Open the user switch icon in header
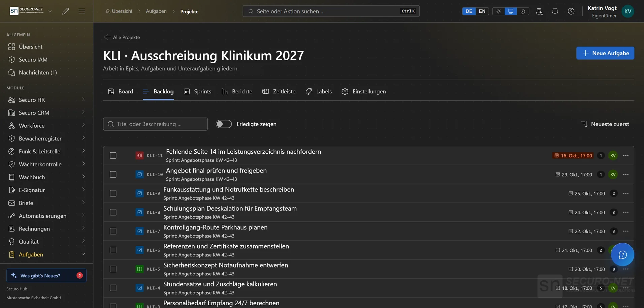644x308 pixels. coord(539,11)
